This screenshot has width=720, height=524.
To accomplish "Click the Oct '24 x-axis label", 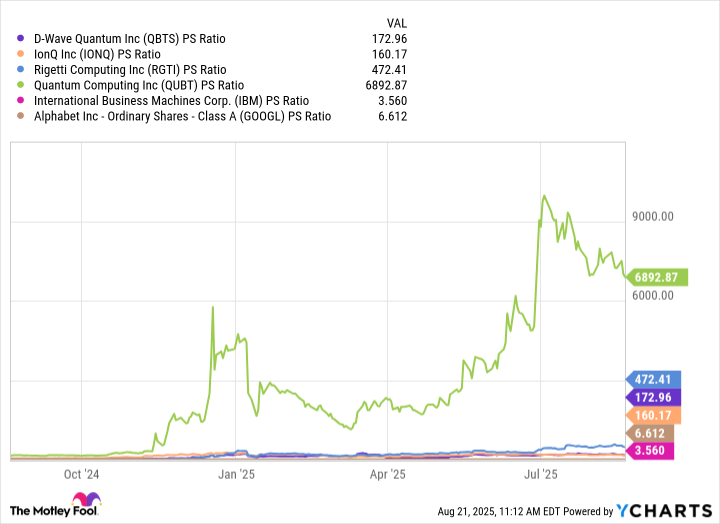I will pyautogui.click(x=81, y=474).
